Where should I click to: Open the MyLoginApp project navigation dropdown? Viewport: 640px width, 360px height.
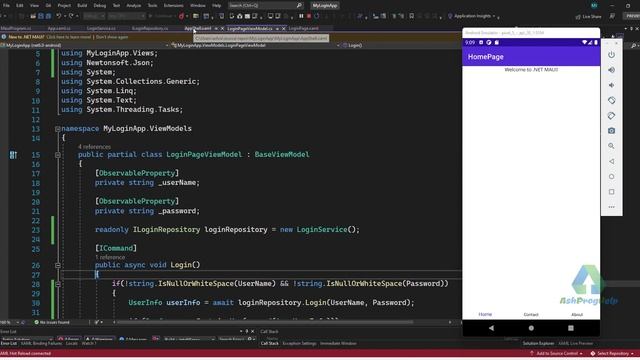pyautogui.click(x=85, y=45)
